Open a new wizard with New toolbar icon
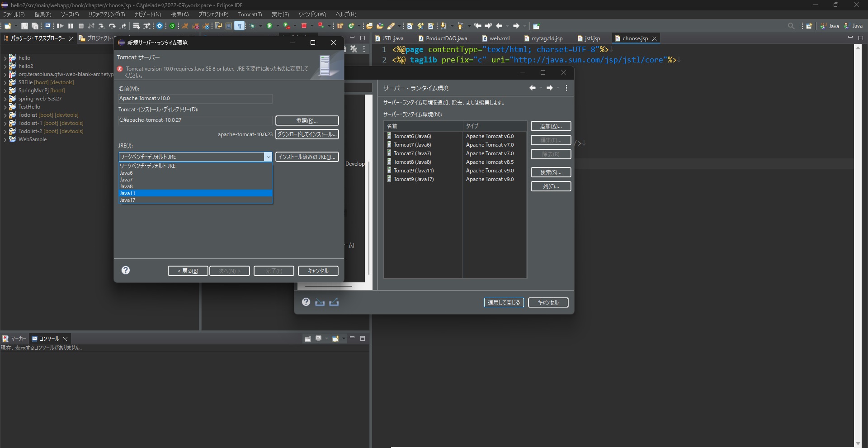 pyautogui.click(x=7, y=26)
